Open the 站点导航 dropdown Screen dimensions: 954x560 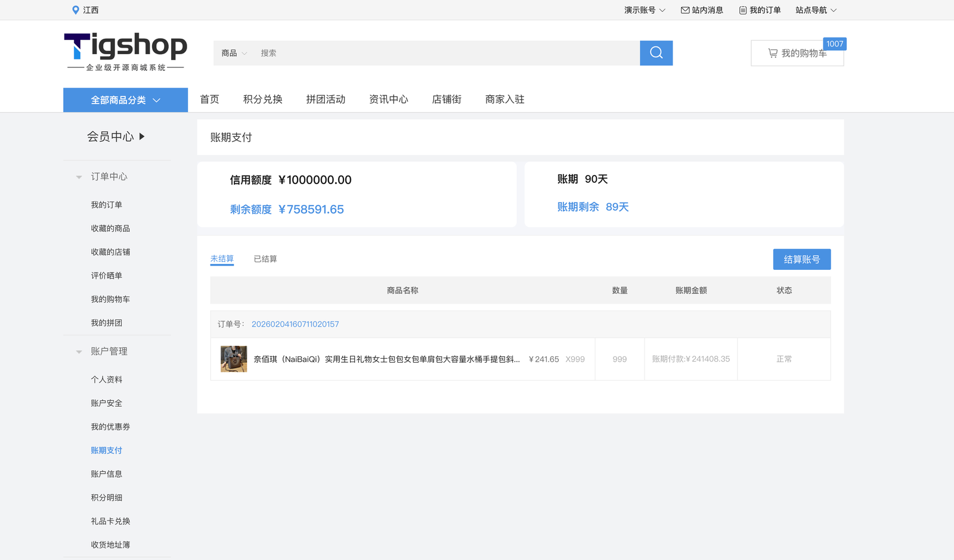(x=814, y=10)
